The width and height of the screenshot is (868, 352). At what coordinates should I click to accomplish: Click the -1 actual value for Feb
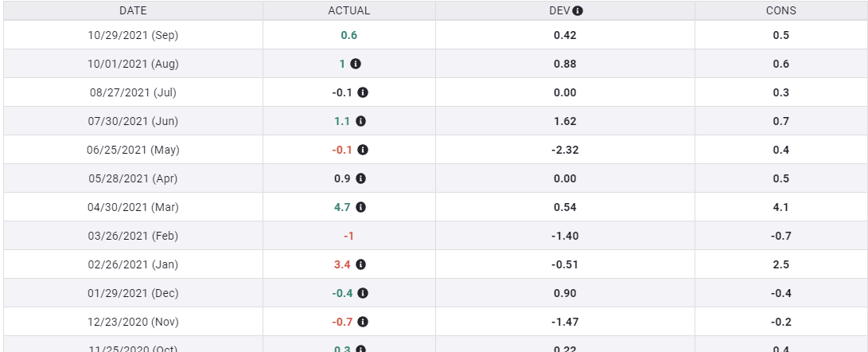(348, 236)
